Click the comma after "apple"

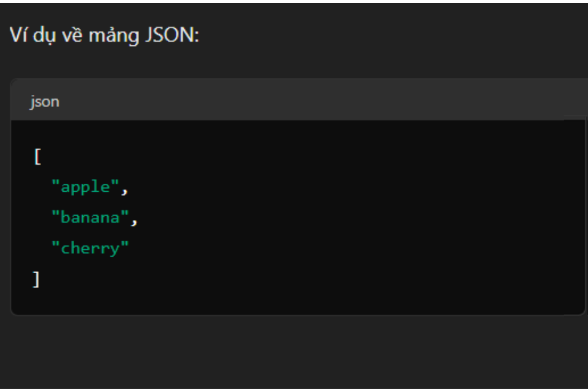pos(124,189)
